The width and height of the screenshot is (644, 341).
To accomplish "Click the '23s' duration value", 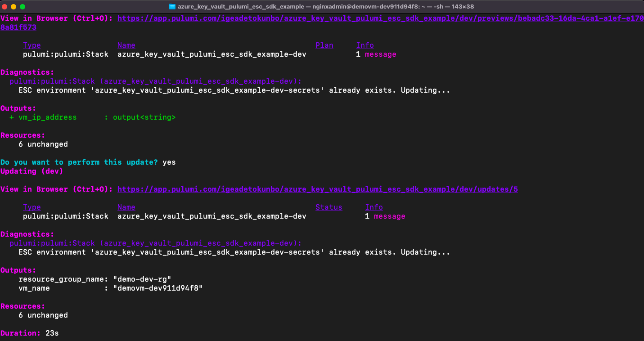I will pyautogui.click(x=52, y=333).
